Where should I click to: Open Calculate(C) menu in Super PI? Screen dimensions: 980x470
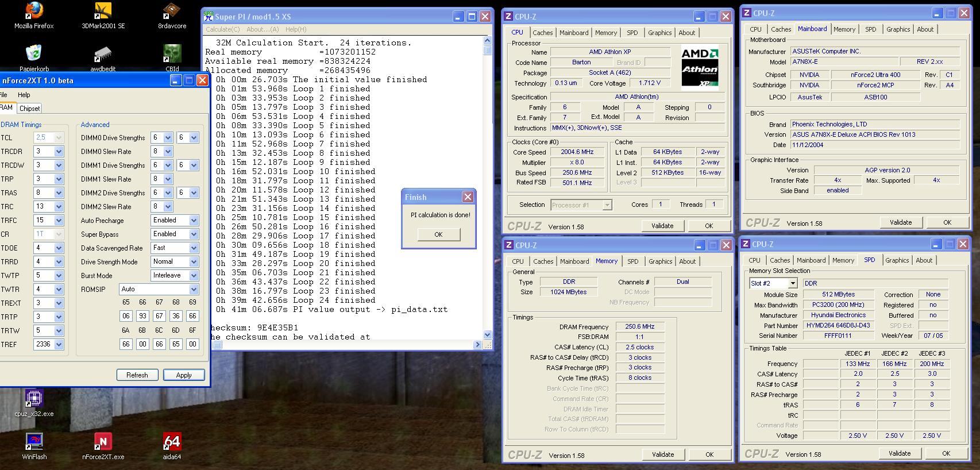(223, 29)
